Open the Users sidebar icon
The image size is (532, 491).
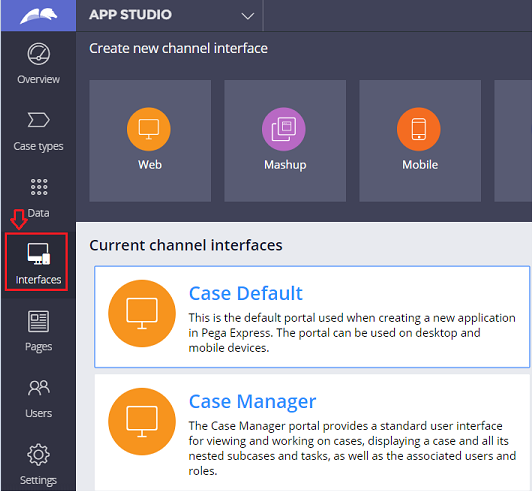[39, 388]
